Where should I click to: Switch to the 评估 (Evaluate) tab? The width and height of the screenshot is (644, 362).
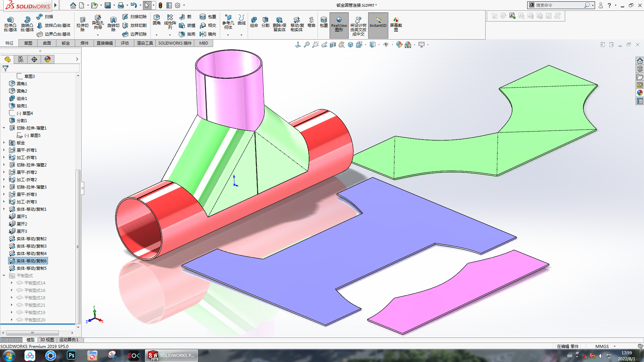[125, 43]
